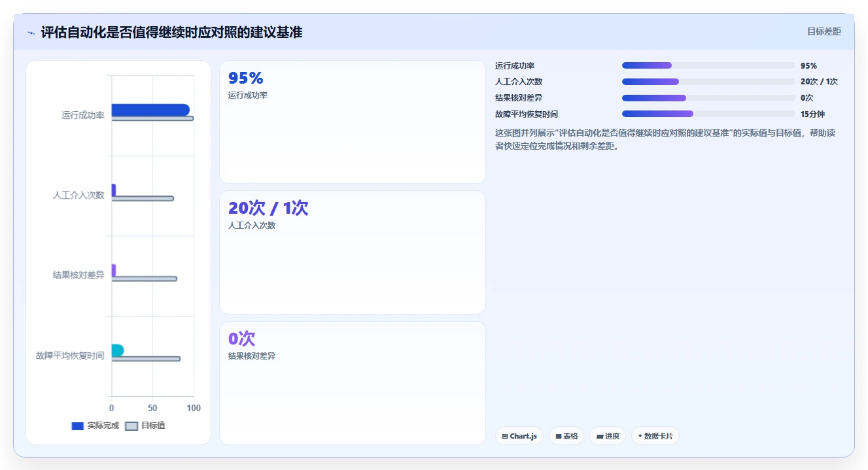The image size is (868, 470).
Task: Select the 95% data card
Action: (353, 122)
